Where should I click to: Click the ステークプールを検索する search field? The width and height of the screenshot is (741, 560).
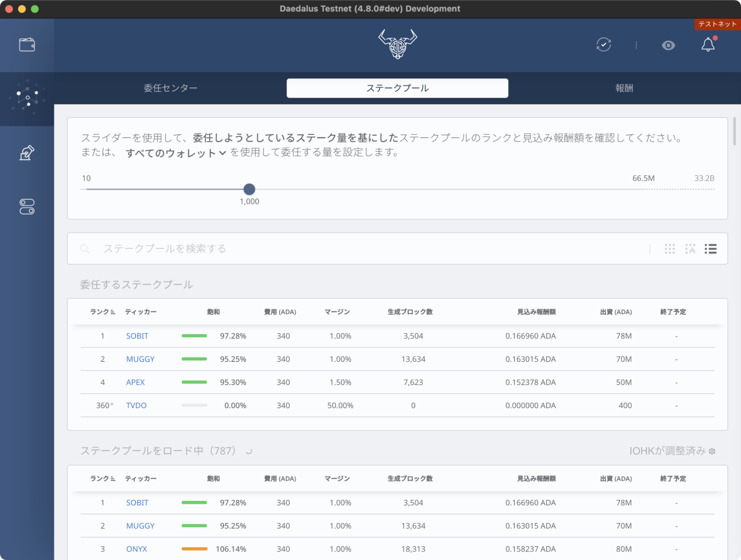click(x=371, y=249)
